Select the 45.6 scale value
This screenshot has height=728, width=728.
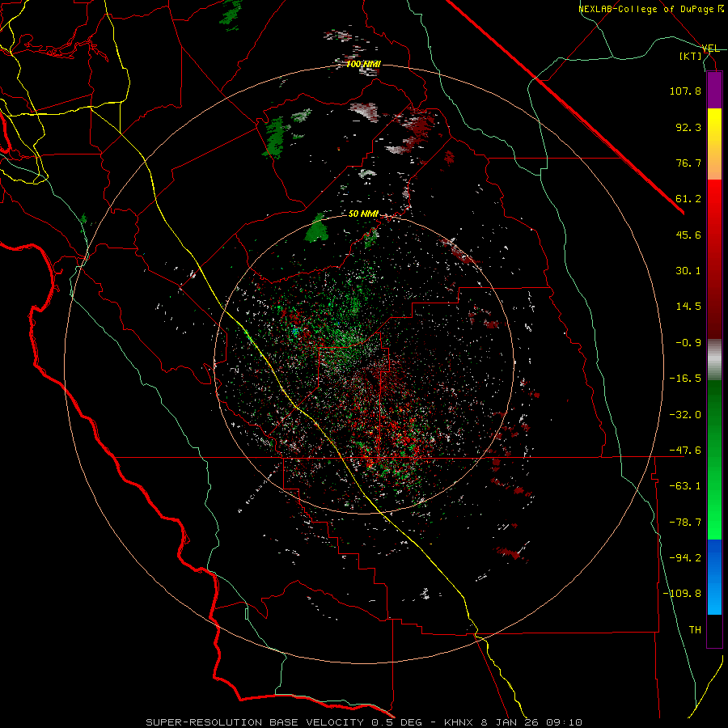(688, 235)
